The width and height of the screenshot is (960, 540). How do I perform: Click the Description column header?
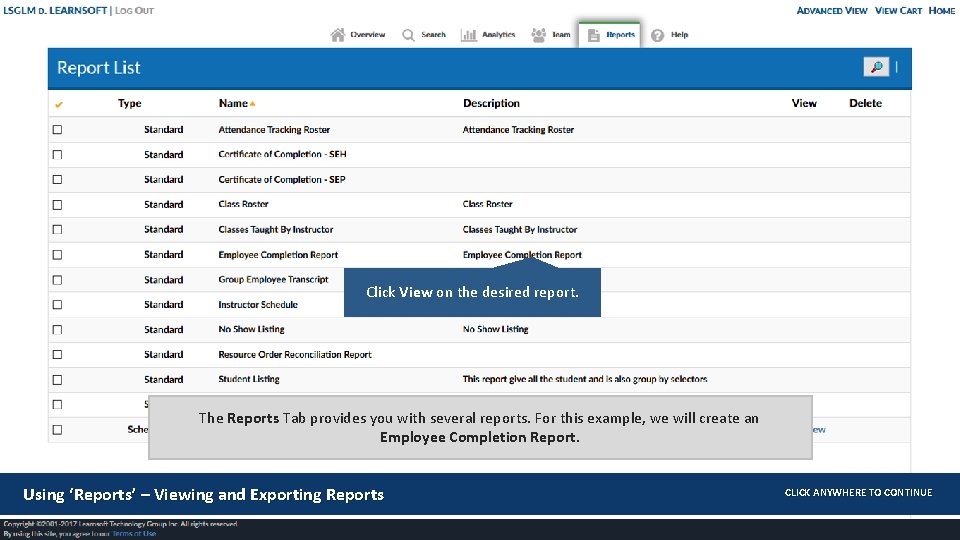pyautogui.click(x=491, y=103)
